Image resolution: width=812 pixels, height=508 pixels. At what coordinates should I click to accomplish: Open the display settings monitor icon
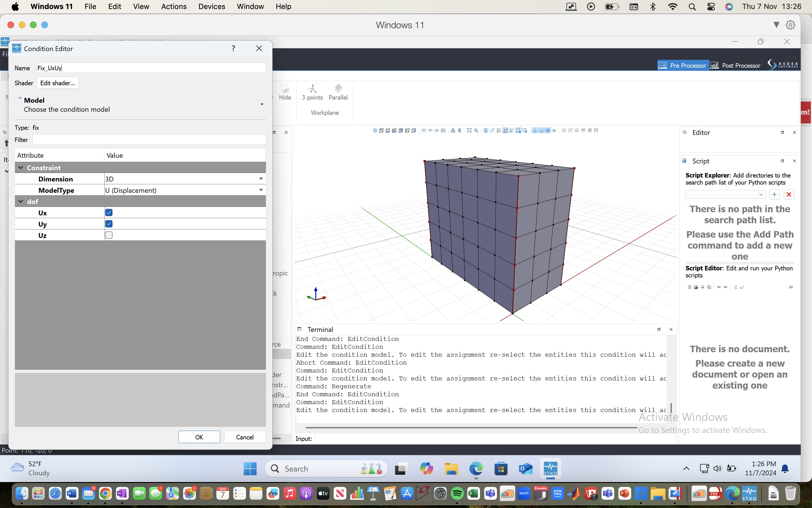(x=486, y=131)
